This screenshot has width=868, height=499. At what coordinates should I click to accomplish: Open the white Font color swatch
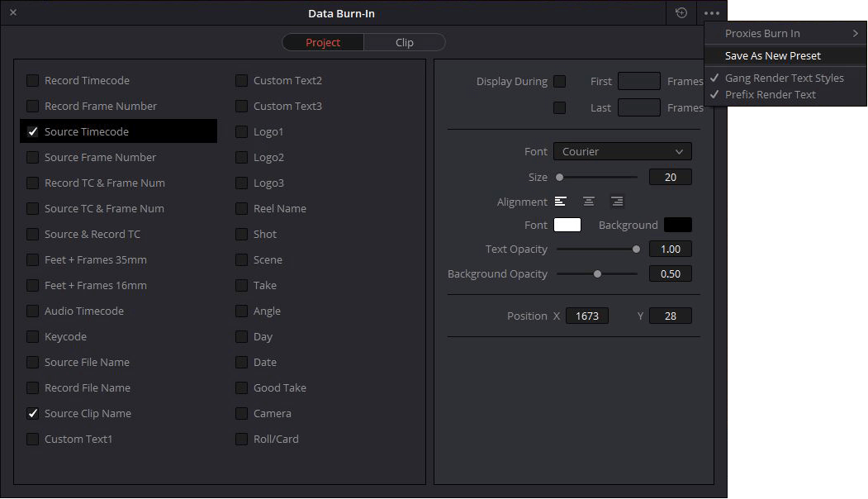click(567, 225)
